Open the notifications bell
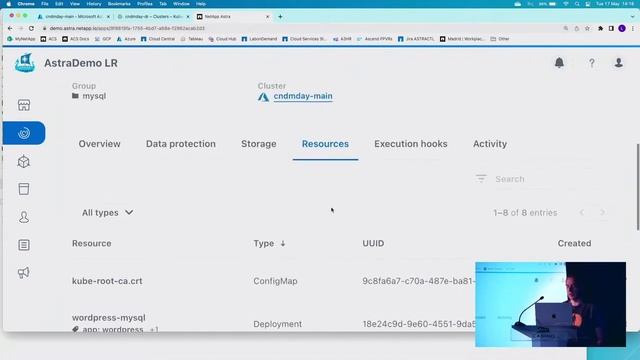Image resolution: width=640 pixels, height=360 pixels. (559, 62)
